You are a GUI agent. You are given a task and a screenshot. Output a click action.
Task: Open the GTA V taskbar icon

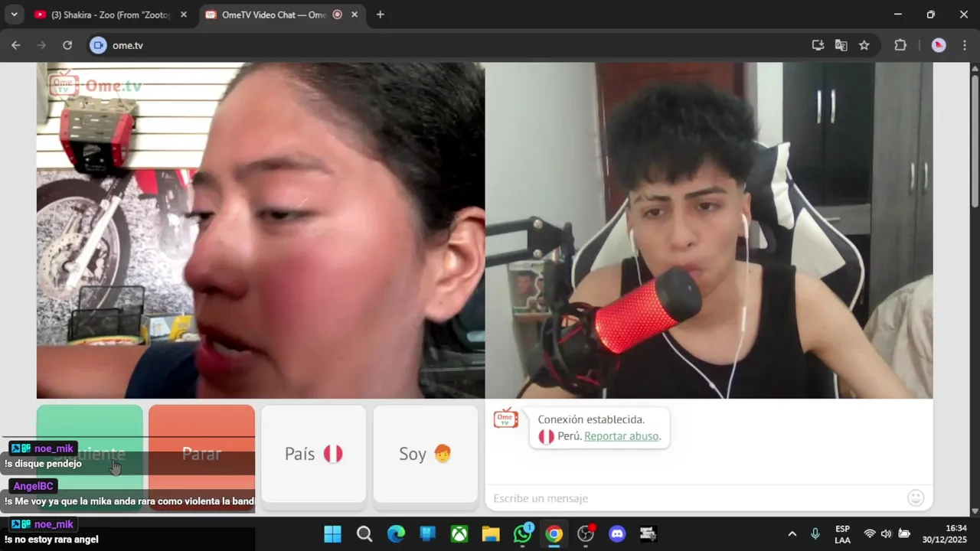[x=648, y=534]
